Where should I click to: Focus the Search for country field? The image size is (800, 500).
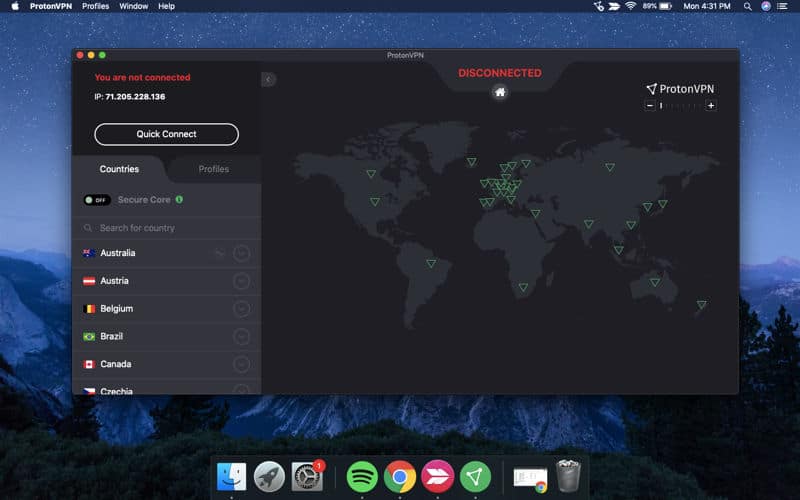click(166, 228)
